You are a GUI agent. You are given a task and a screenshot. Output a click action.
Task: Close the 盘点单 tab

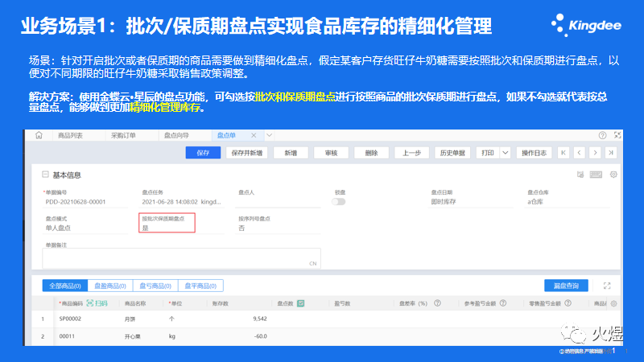coord(254,135)
